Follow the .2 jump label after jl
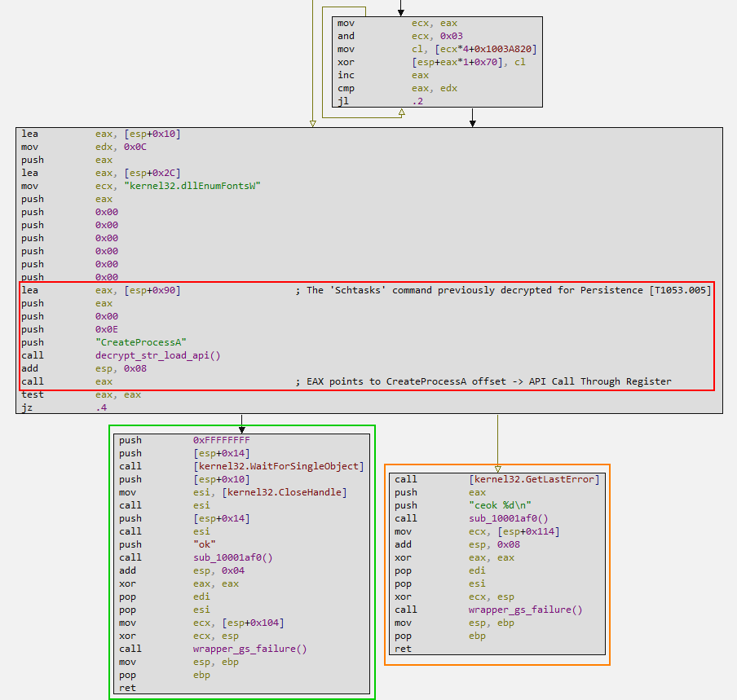The height and width of the screenshot is (700, 737). pyautogui.click(x=416, y=101)
